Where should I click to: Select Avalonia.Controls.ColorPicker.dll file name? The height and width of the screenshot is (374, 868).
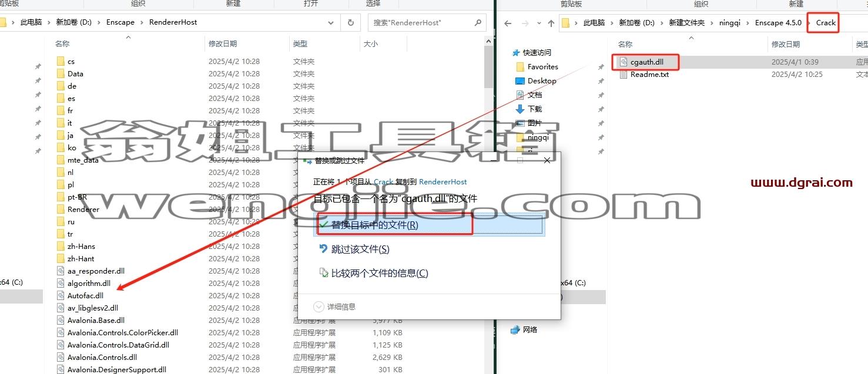coord(123,332)
